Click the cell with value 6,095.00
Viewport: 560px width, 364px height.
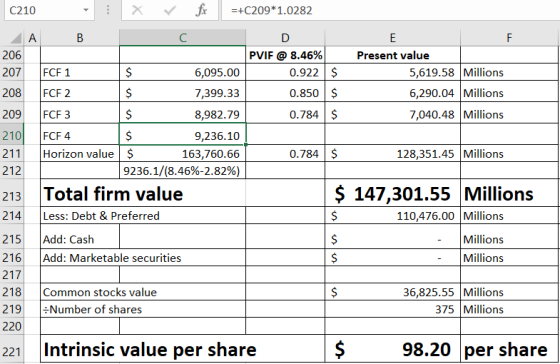[182, 73]
